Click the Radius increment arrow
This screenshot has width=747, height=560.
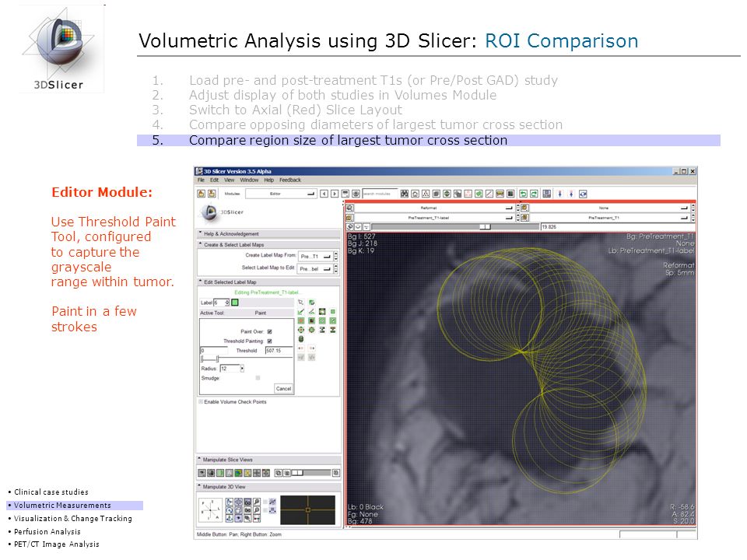[x=242, y=369]
